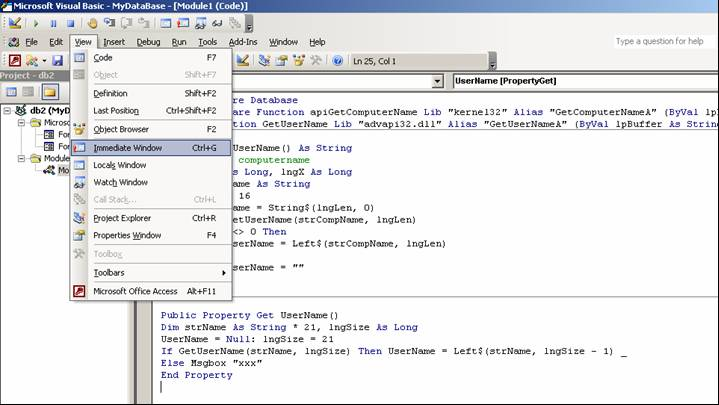Collapse the db2 project tree node
This screenshot has height=405, width=719.
click(x=8, y=110)
